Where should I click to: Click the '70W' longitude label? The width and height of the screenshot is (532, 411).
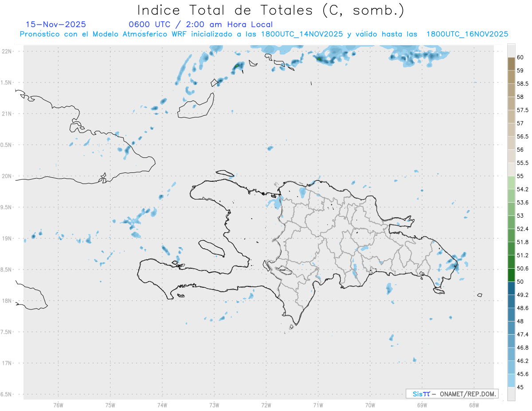[370, 405]
